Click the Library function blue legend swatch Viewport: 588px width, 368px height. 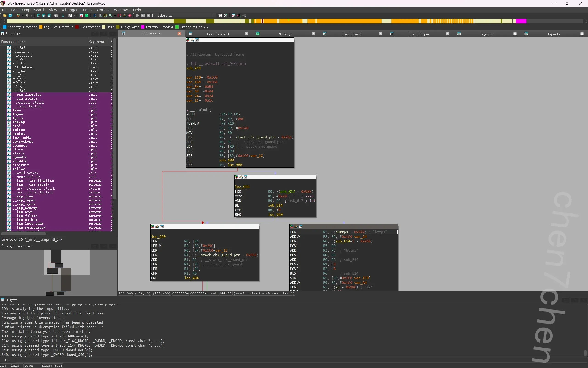coord(5,27)
